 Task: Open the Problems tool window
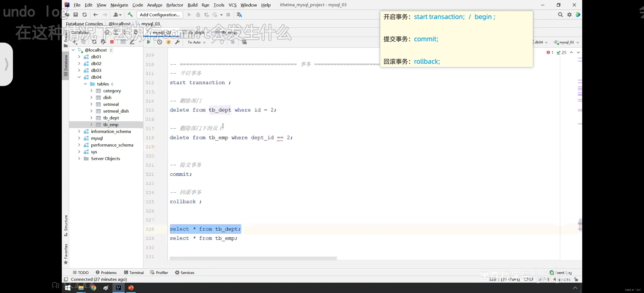pos(106,272)
